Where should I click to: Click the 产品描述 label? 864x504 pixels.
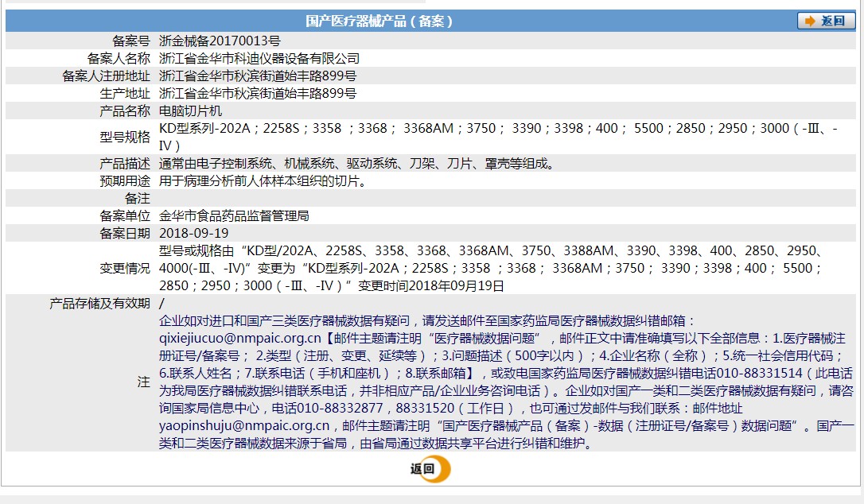[125, 164]
